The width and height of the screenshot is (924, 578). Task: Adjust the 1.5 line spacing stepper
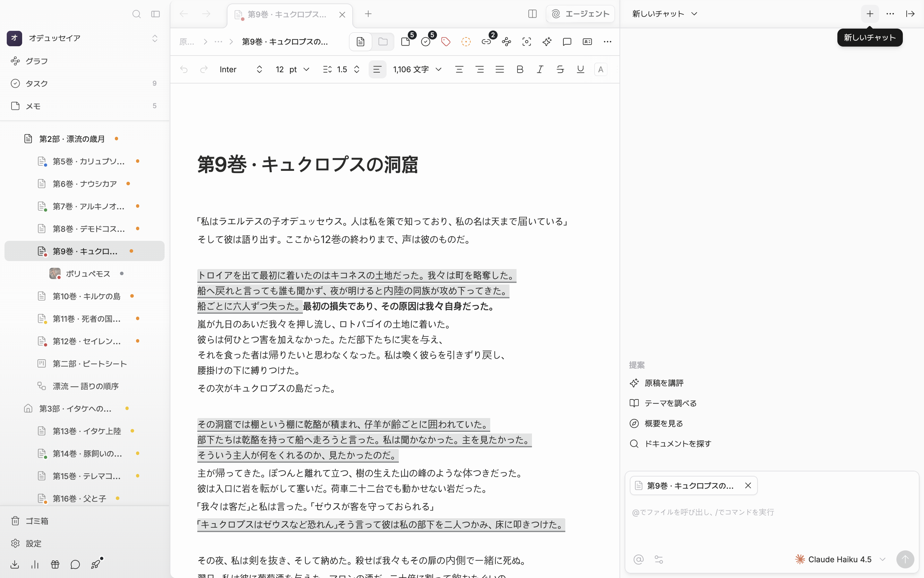(x=357, y=70)
